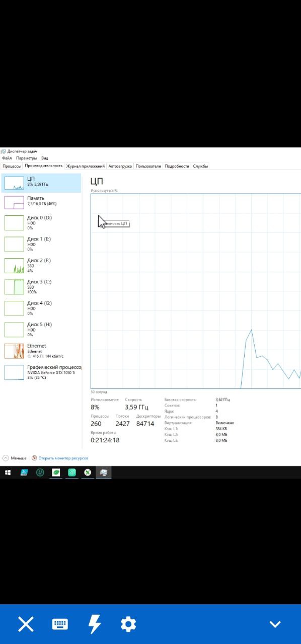Image resolution: width=301 pixels, height=644 pixels.
Task: Show Диск 1 (E:) performance
Action: [41, 244]
